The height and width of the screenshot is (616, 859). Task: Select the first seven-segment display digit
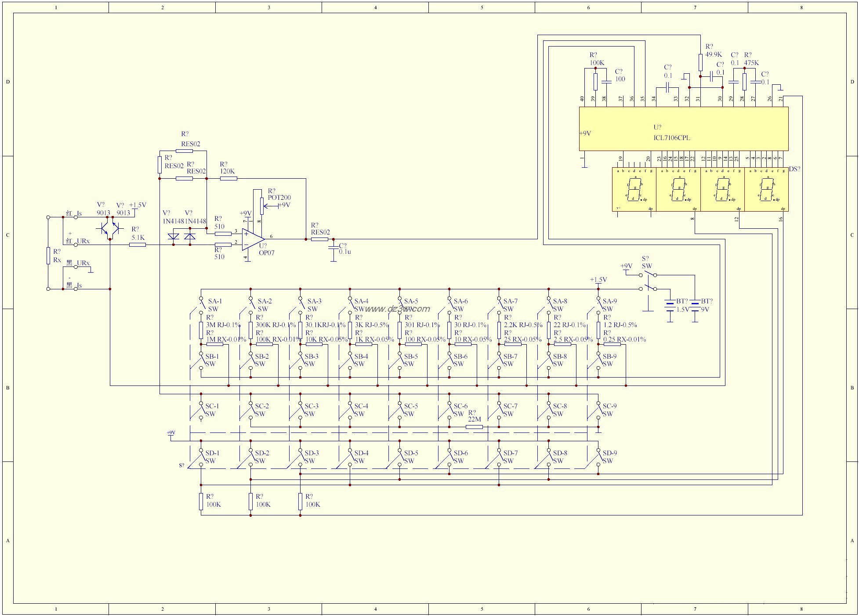(634, 189)
